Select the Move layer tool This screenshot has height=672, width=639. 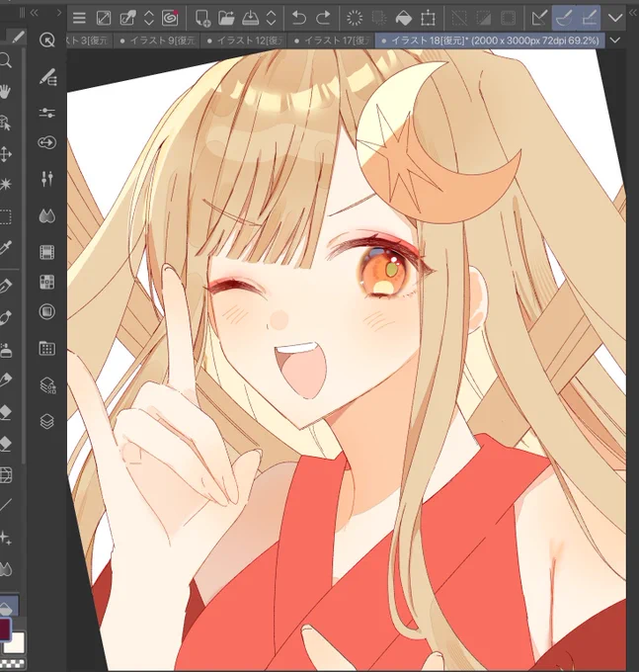(5, 154)
